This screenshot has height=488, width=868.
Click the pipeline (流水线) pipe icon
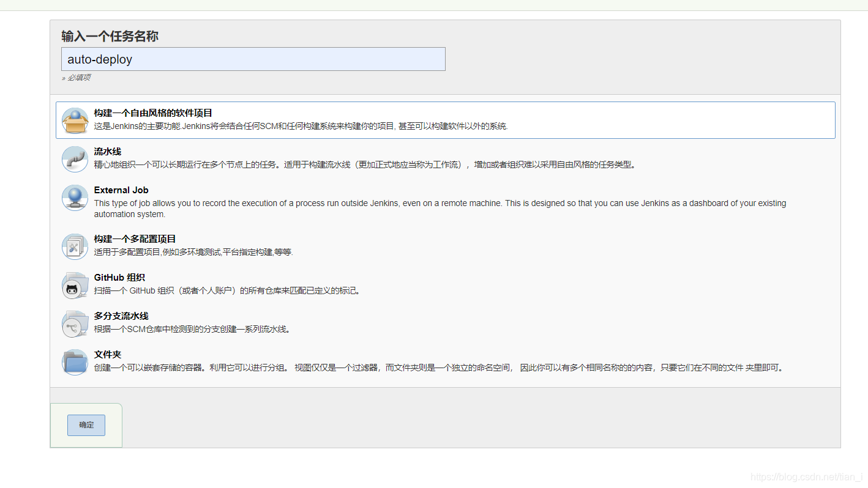75,159
